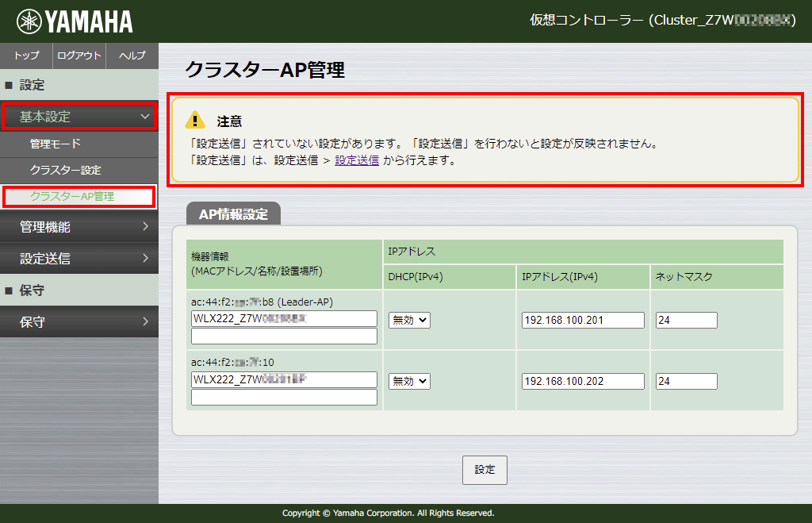Screen dimensions: 812x523
Task: Collapse the 基本設定 section
Action: (x=79, y=117)
